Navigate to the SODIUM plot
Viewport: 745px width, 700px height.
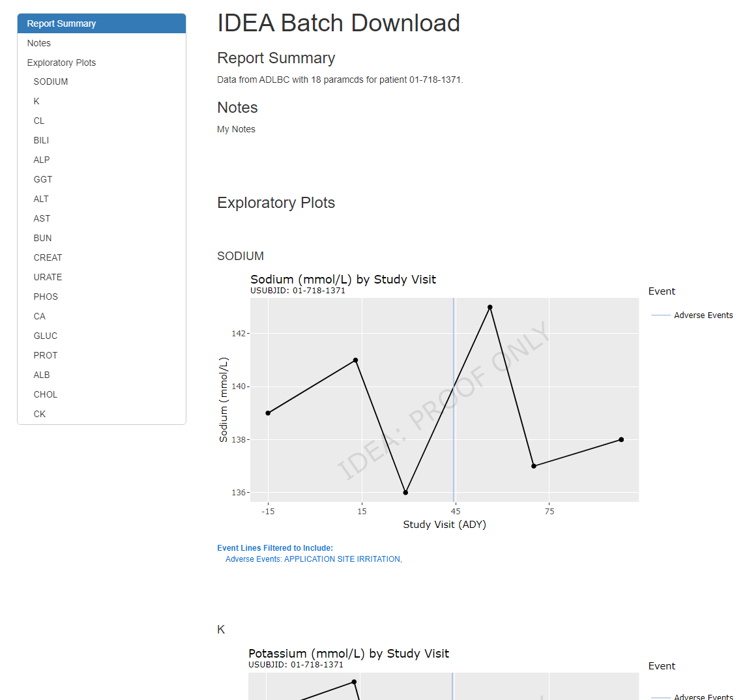[101, 81]
